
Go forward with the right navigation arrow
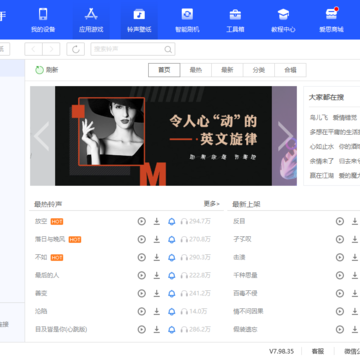click(x=51, y=49)
